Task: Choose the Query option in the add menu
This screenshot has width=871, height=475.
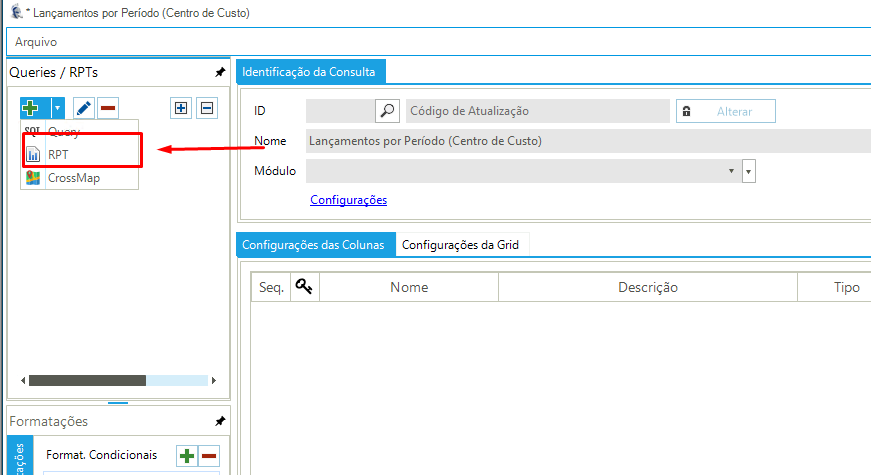Action: (x=64, y=132)
